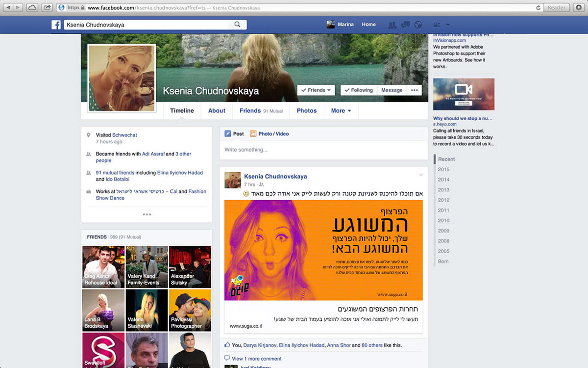Open Safari's iCloud tabs button
This screenshot has height=368, width=588.
pyautogui.click(x=32, y=7)
